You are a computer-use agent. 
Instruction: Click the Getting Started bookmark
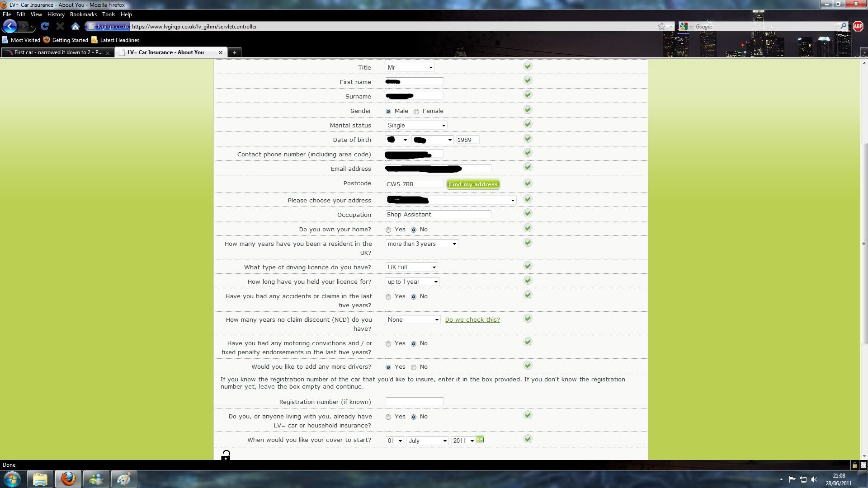pyautogui.click(x=66, y=40)
